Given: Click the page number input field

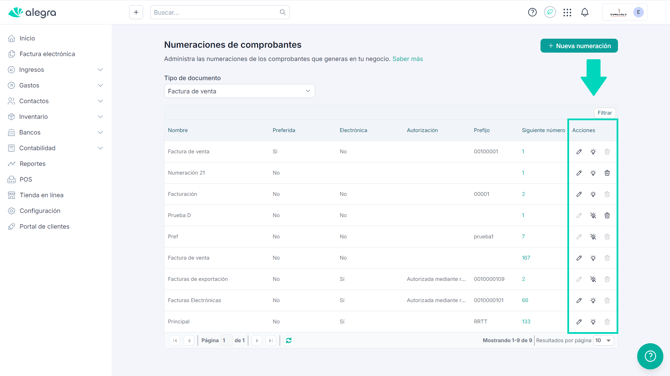Looking at the screenshot, I should click(226, 341).
